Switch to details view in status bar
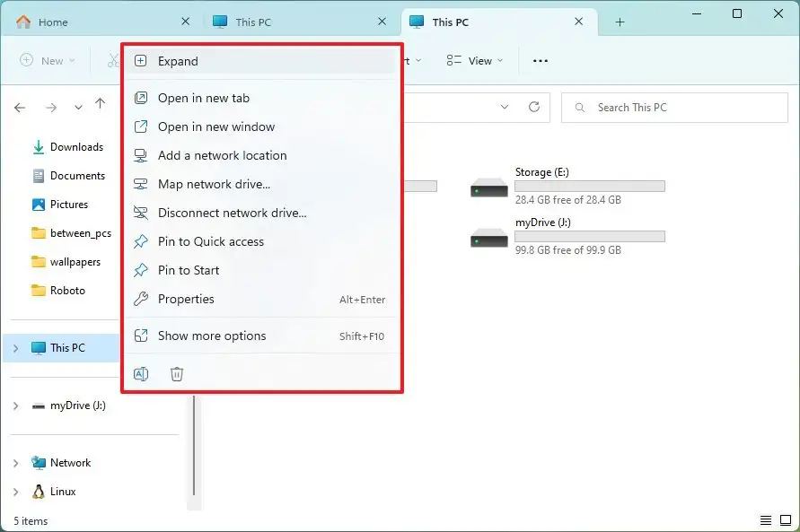This screenshot has height=532, width=800. click(765, 520)
